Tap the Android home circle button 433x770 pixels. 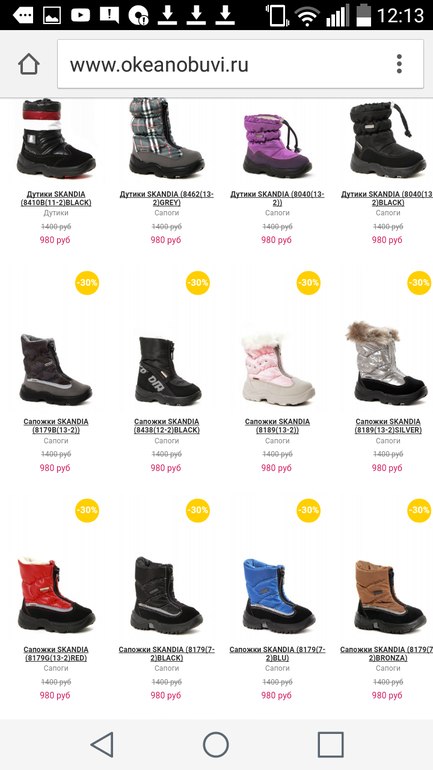(x=216, y=744)
